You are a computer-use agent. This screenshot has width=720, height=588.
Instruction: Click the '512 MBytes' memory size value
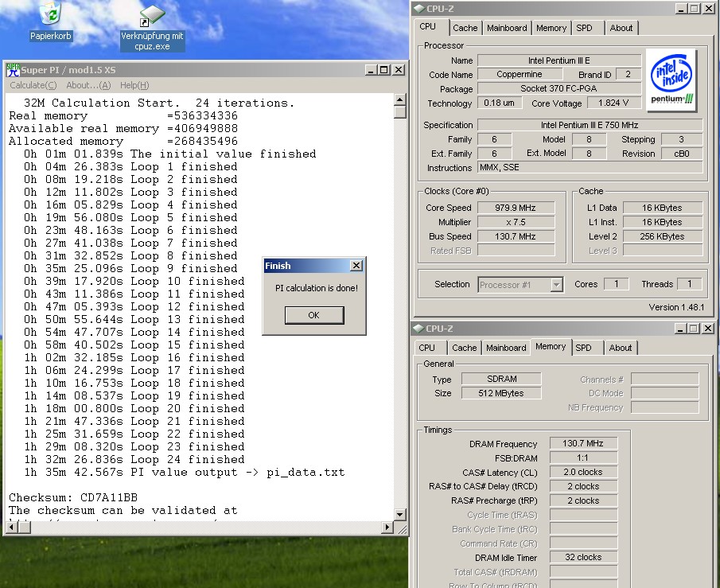click(x=501, y=393)
